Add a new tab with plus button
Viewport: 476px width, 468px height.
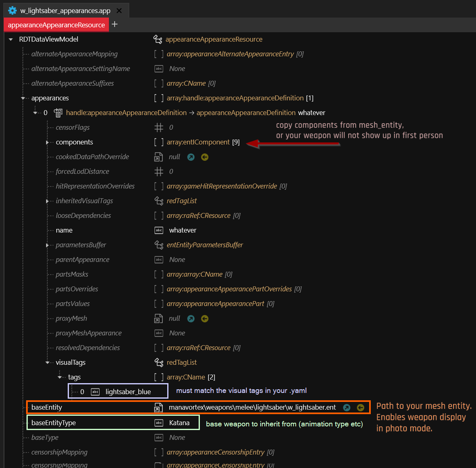pos(115,24)
